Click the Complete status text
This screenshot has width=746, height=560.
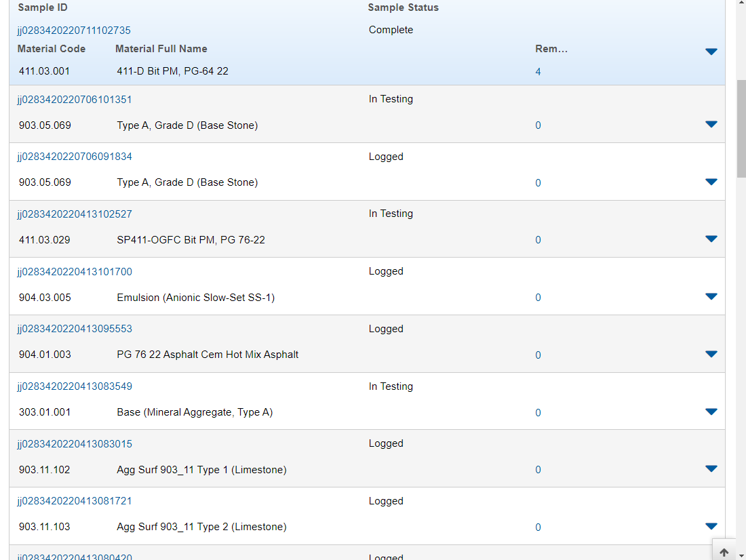pyautogui.click(x=391, y=30)
